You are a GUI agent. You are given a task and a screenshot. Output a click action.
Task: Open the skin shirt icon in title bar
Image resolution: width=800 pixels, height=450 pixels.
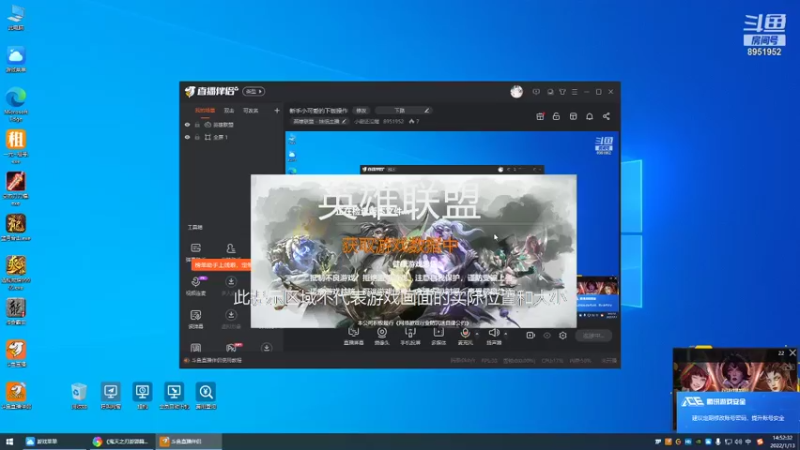pyautogui.click(x=562, y=92)
